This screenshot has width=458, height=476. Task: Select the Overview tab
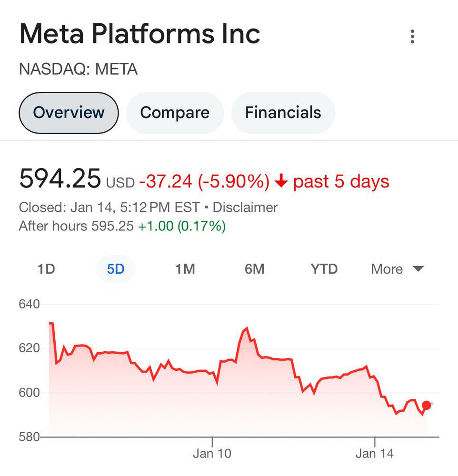pyautogui.click(x=68, y=112)
